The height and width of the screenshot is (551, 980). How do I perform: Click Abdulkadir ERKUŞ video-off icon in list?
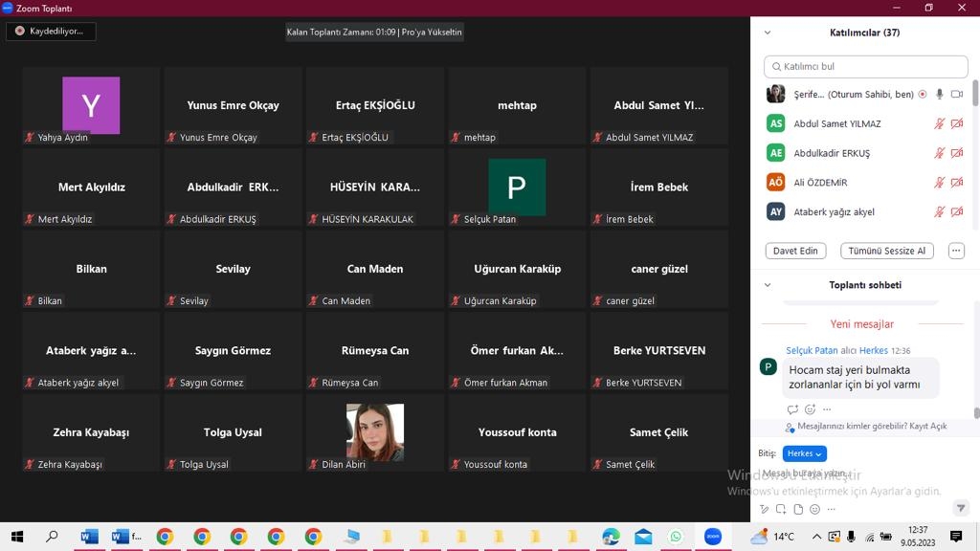957,153
